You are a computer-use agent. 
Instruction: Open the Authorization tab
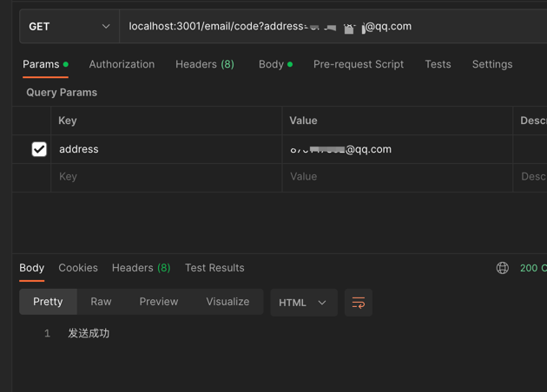coord(122,64)
